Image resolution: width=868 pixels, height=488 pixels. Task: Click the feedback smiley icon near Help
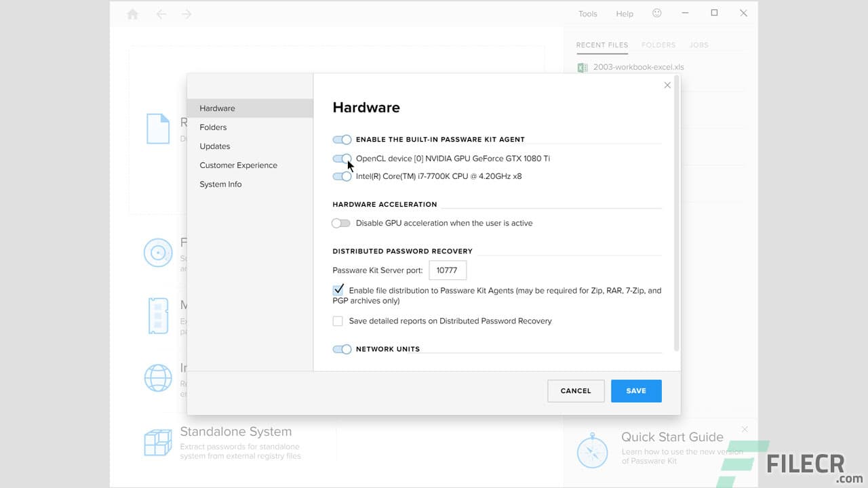pyautogui.click(x=656, y=13)
